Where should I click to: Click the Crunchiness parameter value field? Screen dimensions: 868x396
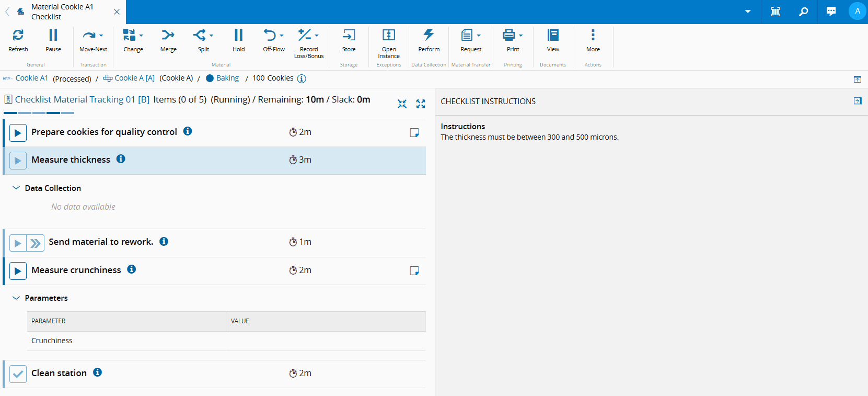[325, 341]
